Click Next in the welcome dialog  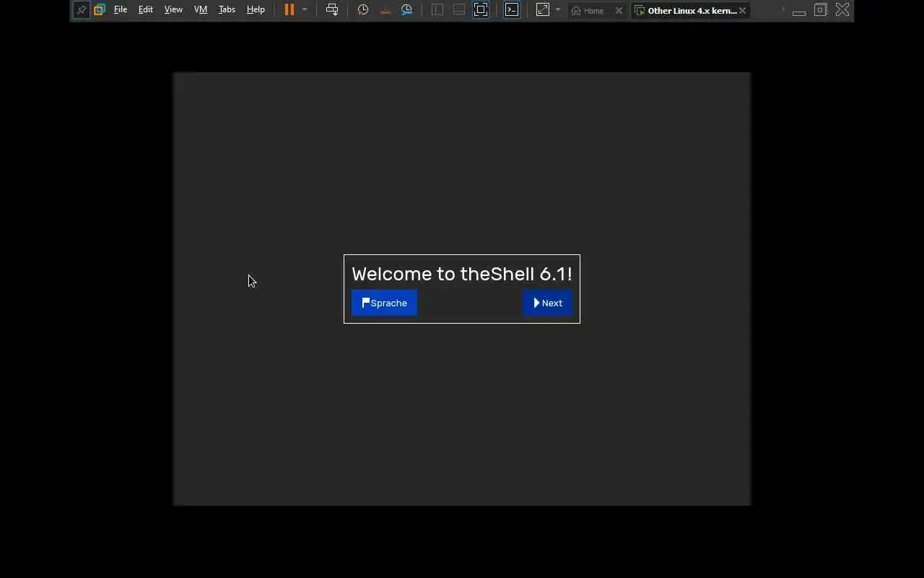(x=547, y=303)
